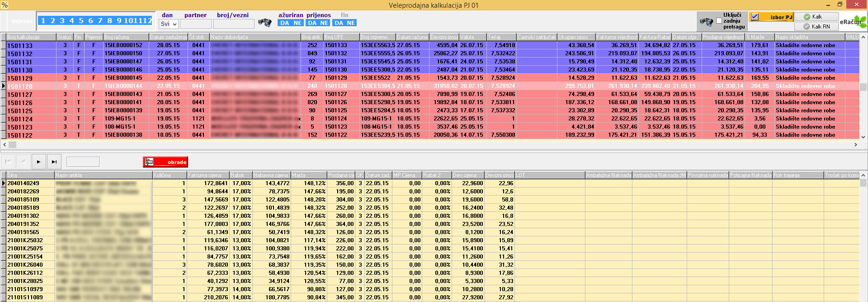Set fin filter to NE
The width and height of the screenshot is (868, 302).
click(x=351, y=23)
